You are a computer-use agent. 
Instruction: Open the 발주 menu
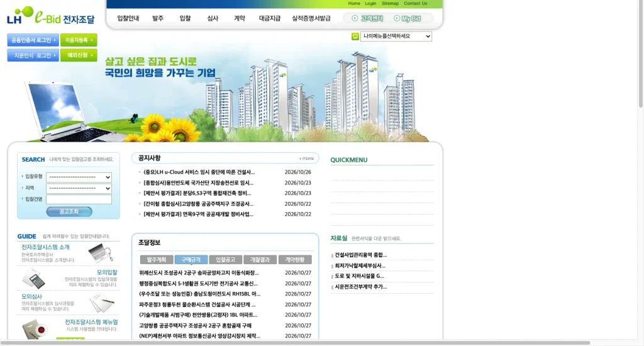[158, 18]
